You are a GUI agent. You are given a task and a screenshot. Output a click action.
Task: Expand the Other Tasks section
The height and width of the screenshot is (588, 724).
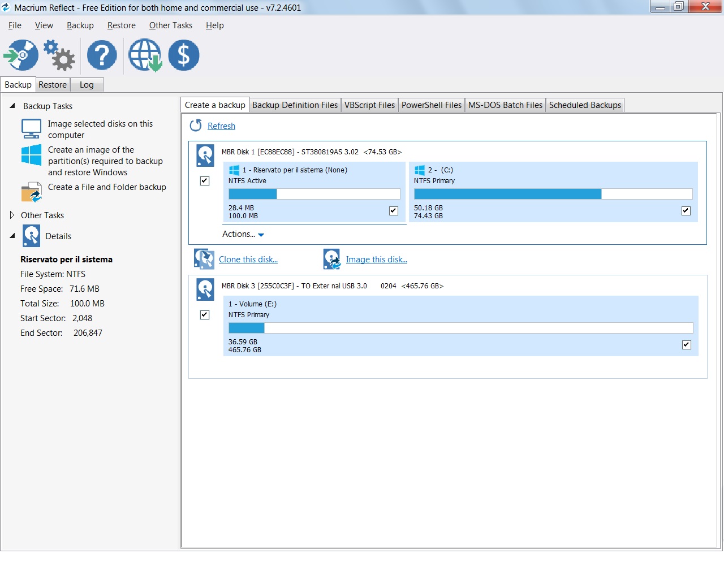(x=12, y=215)
